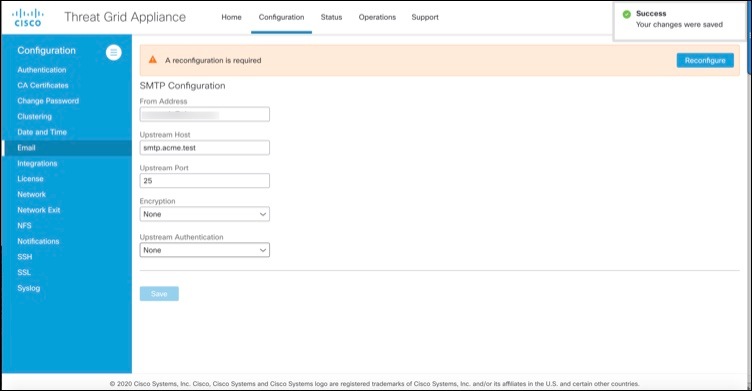Click the From Address input field
This screenshot has width=752, height=391.
205,114
